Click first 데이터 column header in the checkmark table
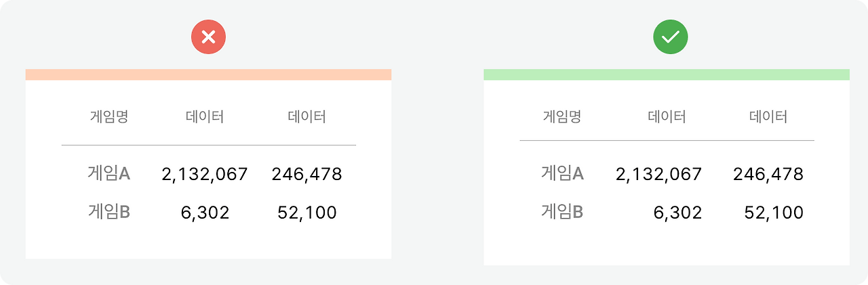Image resolution: width=868 pixels, height=285 pixels. [x=667, y=117]
